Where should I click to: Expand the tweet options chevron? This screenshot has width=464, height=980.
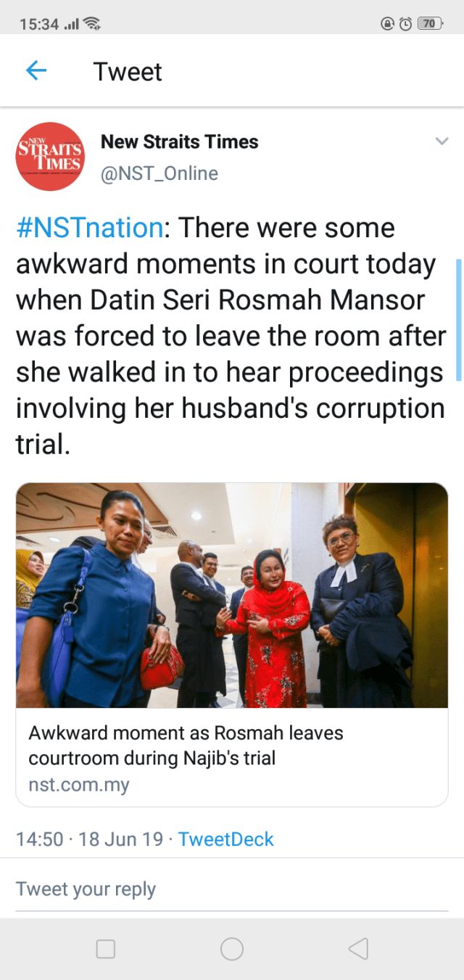point(442,141)
